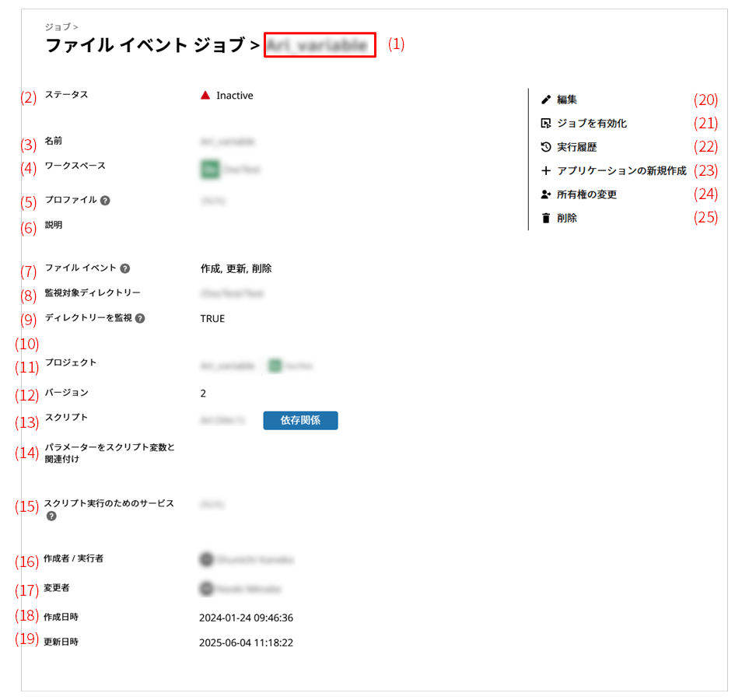The height and width of the screenshot is (700, 735).
Task: Choose 所有権の変更 in the action menu
Action: [x=586, y=194]
